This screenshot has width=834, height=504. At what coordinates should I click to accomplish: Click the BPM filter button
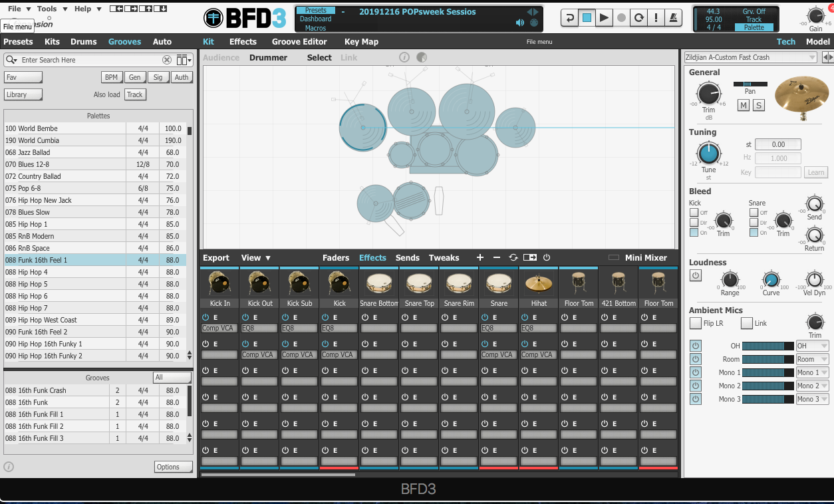(x=111, y=77)
